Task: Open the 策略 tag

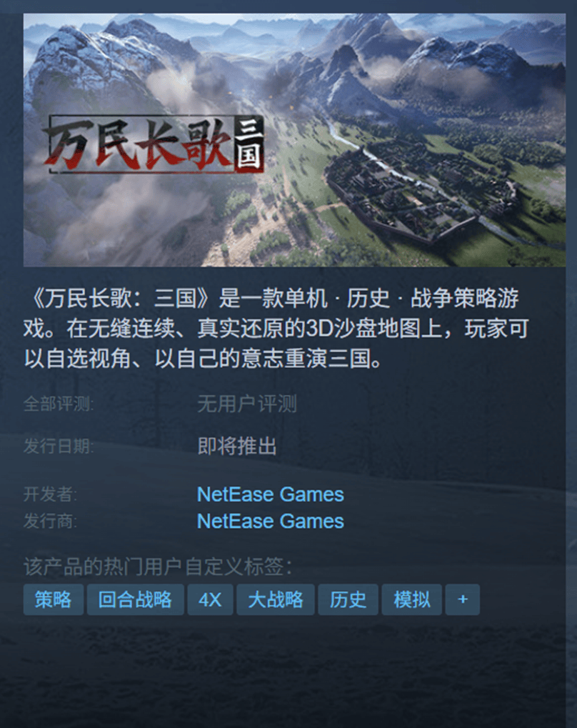Action: (54, 599)
